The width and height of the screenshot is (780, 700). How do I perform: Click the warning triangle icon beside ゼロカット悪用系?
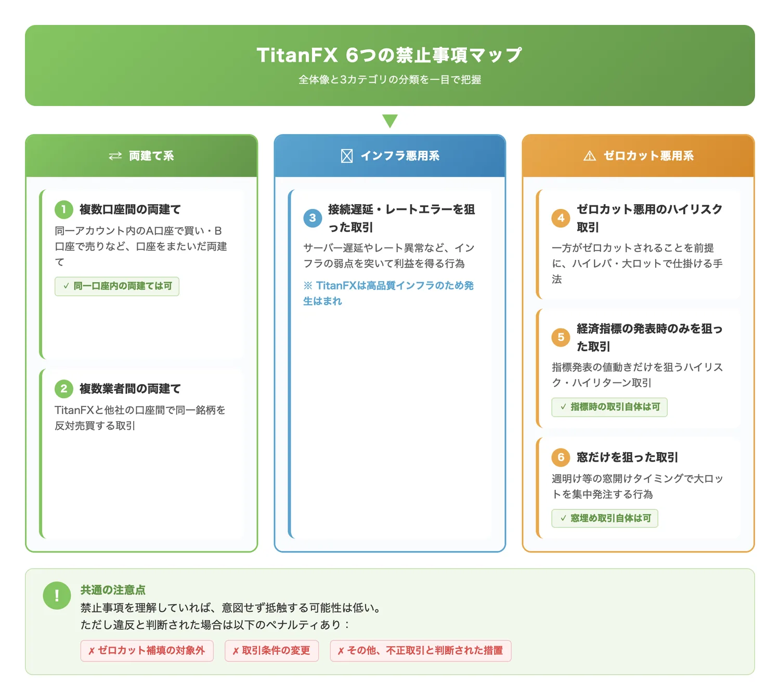pos(590,156)
